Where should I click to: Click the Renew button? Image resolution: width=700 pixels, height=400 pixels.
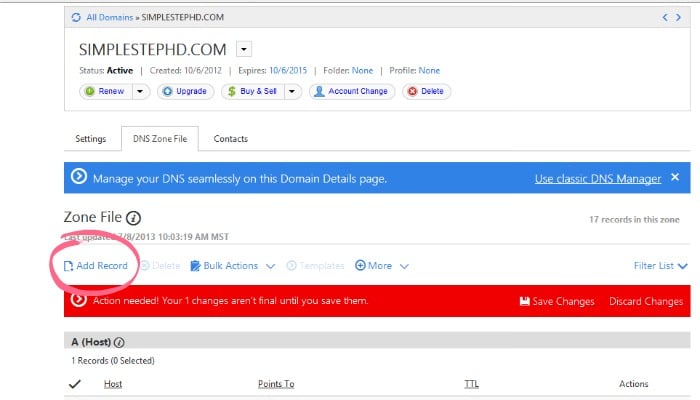pyautogui.click(x=106, y=91)
